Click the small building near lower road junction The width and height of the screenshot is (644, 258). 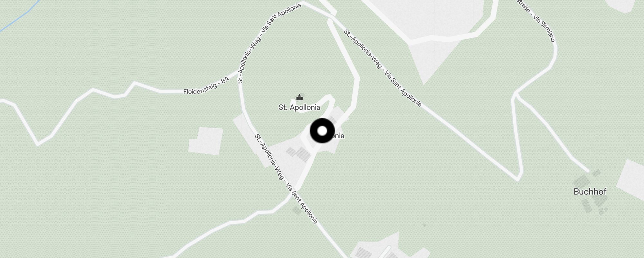(x=297, y=211)
